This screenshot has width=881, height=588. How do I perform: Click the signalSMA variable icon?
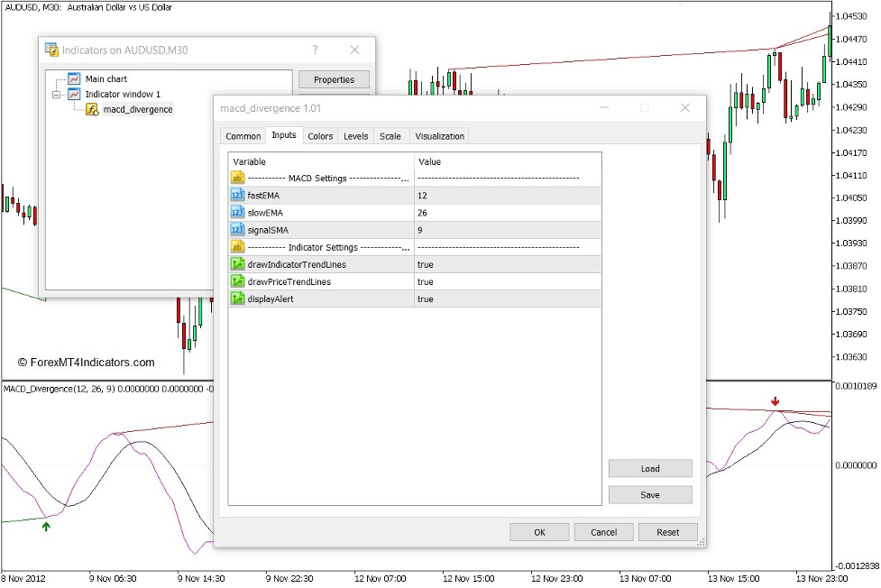[238, 230]
